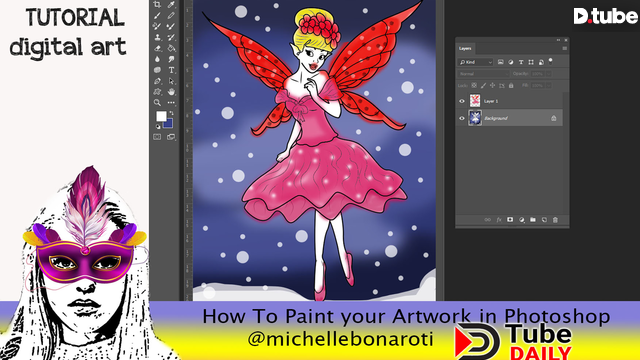
Task: Hide the Background layer eye icon
Action: click(x=462, y=118)
